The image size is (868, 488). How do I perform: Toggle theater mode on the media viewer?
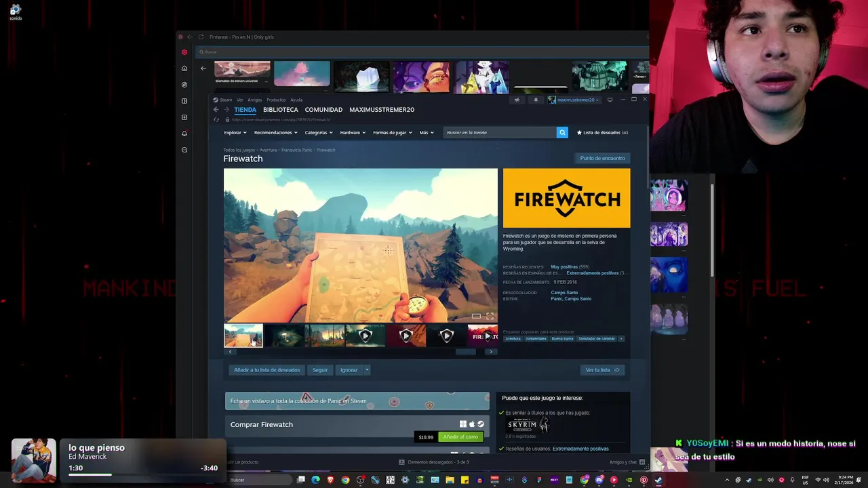pos(476,316)
